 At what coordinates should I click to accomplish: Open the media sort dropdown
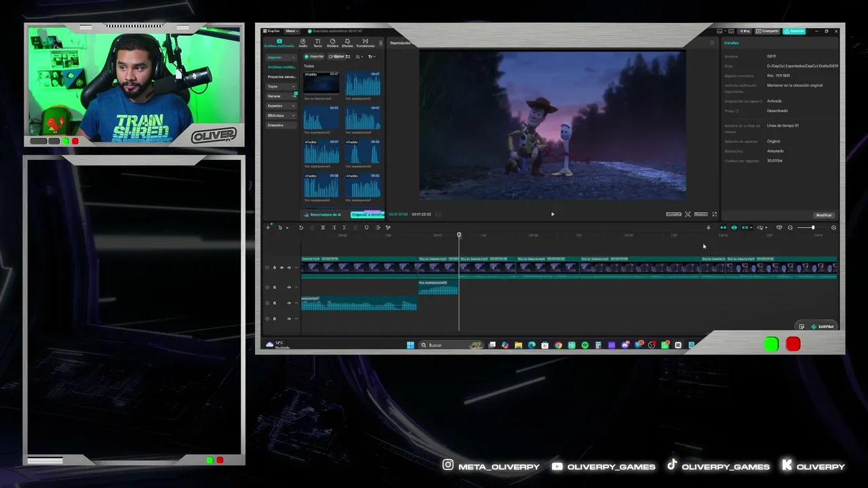pyautogui.click(x=359, y=56)
